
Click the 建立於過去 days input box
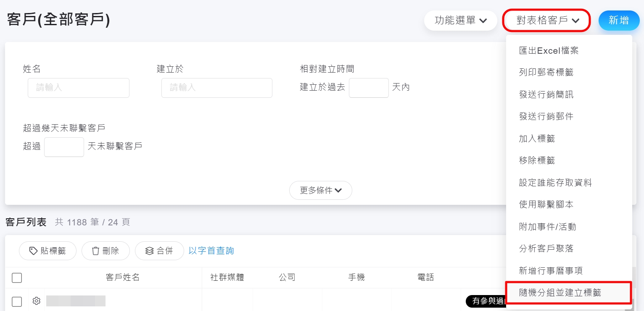coord(369,88)
